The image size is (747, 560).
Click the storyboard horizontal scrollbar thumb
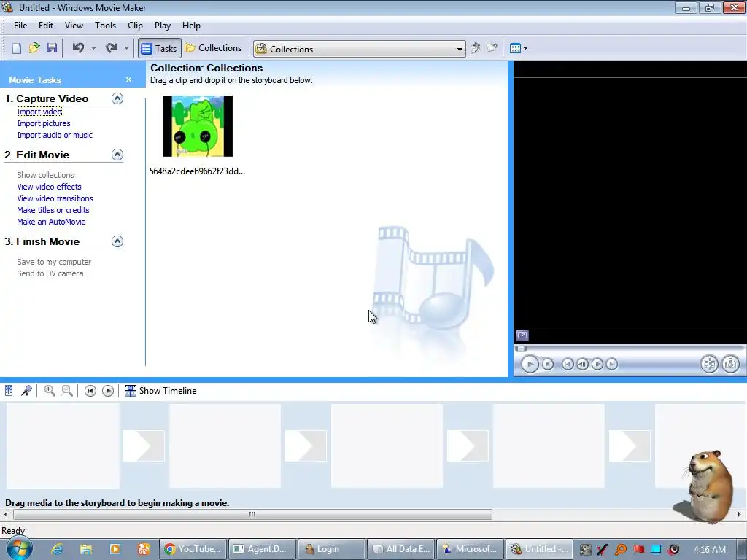point(252,514)
